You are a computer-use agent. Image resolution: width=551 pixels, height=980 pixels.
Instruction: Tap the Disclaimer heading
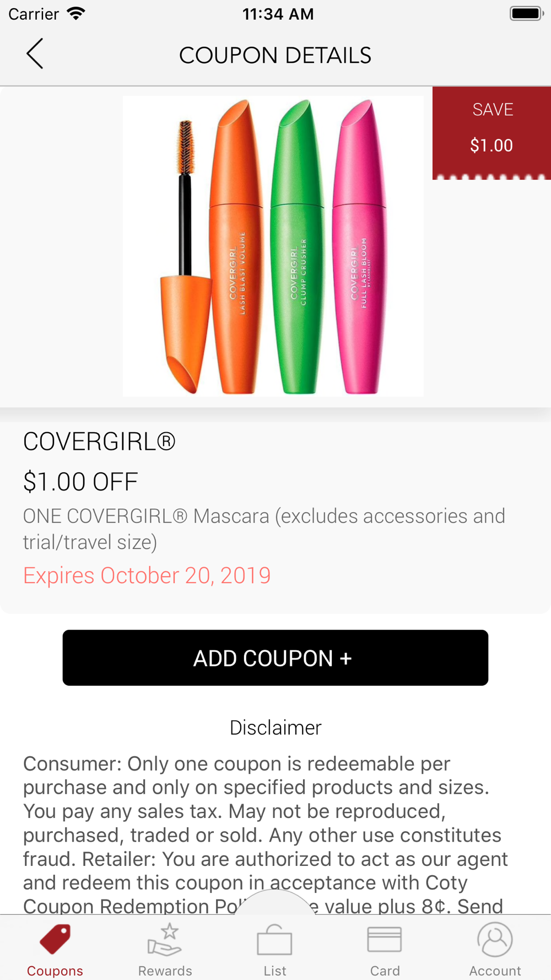275,728
